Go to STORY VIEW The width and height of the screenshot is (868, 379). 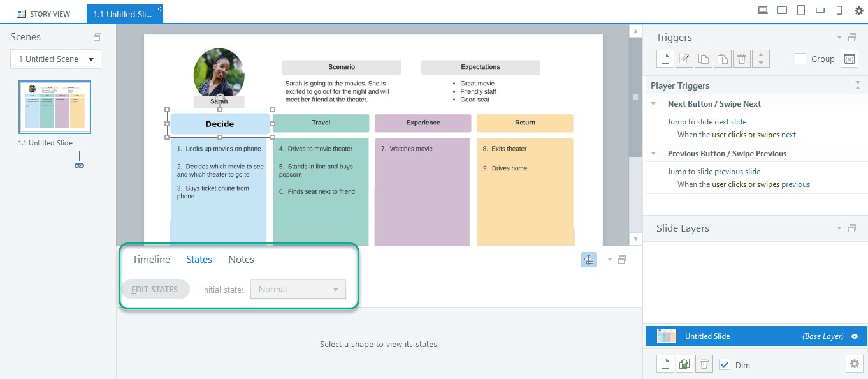tap(43, 13)
